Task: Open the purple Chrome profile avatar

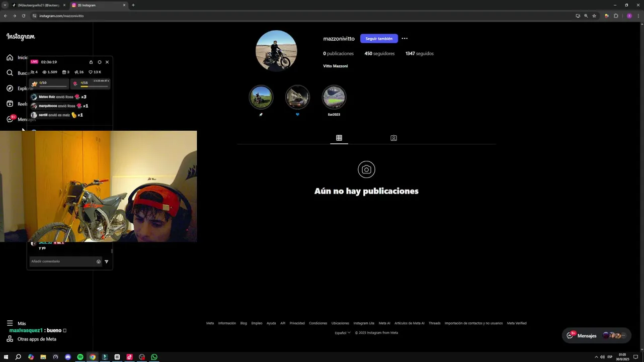Action: (x=629, y=16)
